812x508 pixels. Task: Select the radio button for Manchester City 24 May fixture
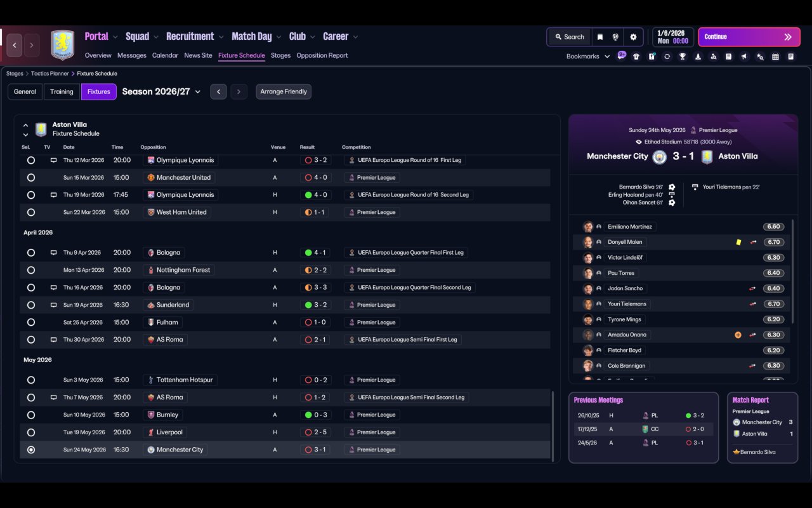tap(31, 450)
